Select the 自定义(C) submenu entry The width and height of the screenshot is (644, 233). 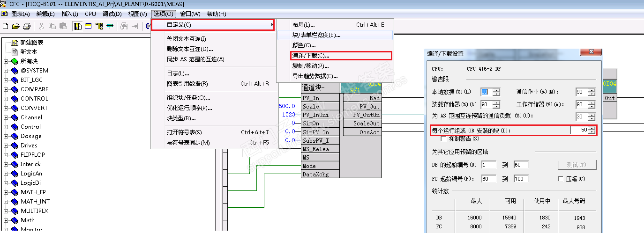click(x=212, y=24)
